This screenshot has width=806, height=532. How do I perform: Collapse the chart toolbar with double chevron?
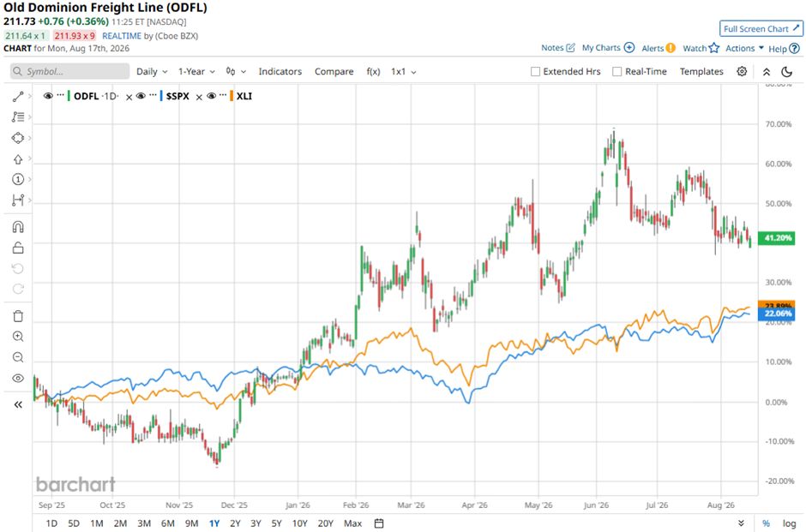(767, 72)
